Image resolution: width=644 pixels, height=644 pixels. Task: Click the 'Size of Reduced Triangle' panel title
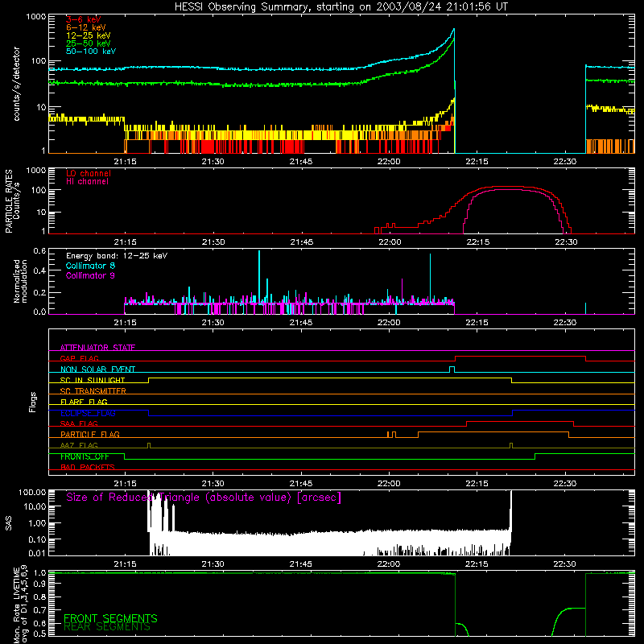click(204, 497)
